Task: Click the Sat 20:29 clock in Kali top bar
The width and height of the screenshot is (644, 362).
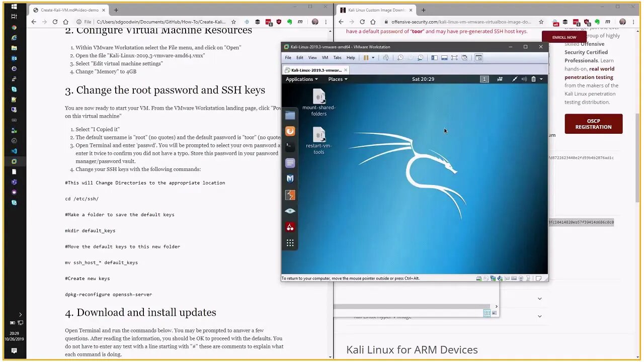Action: pyautogui.click(x=423, y=79)
